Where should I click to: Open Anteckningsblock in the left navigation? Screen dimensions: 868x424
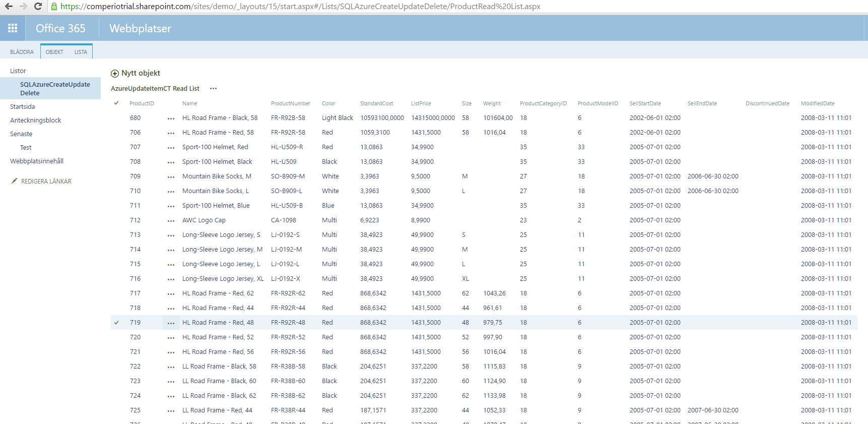[35, 120]
